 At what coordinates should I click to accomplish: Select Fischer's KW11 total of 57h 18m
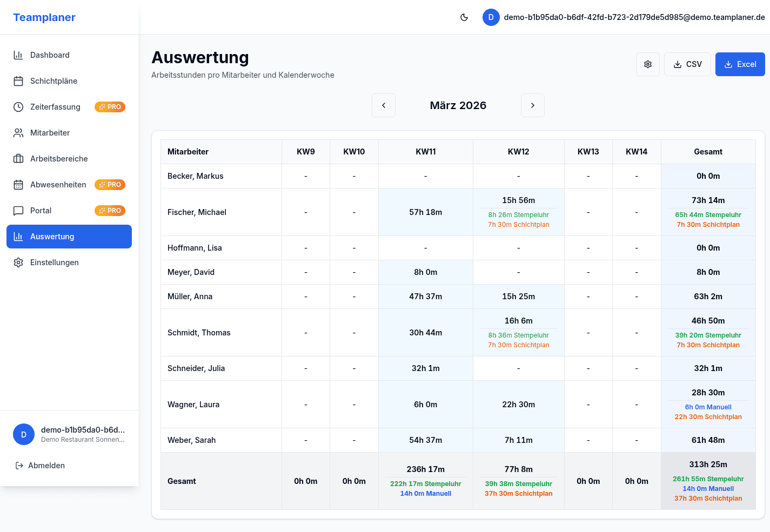tap(425, 212)
